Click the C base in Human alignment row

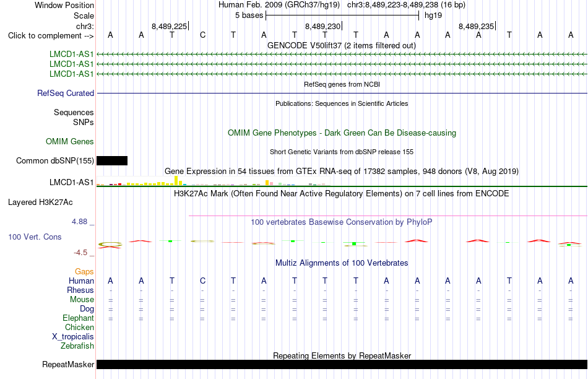(x=202, y=281)
